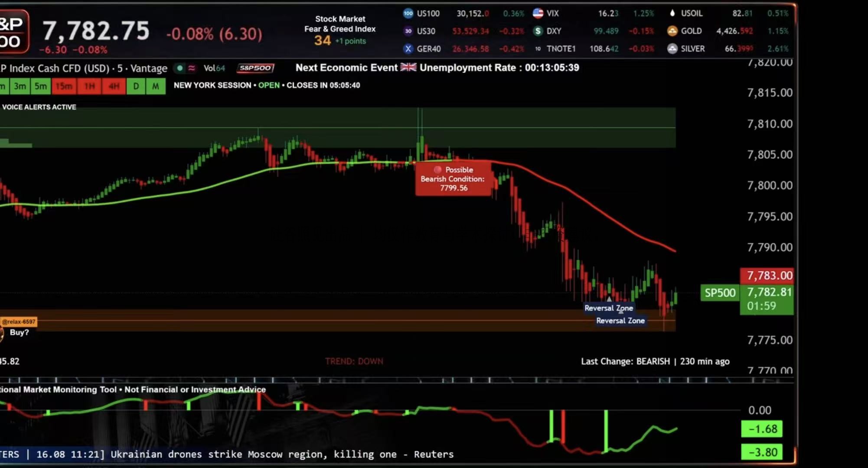The width and height of the screenshot is (868, 468).
Task: Click the "CLOSES IN 05:05:40" text
Action: 323,85
